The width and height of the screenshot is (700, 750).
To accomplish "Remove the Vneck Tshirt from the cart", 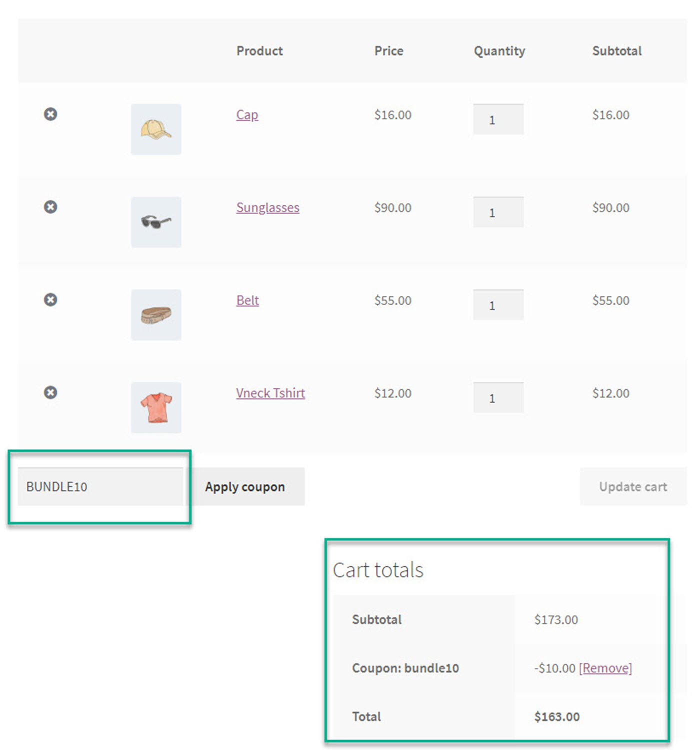I will point(50,392).
